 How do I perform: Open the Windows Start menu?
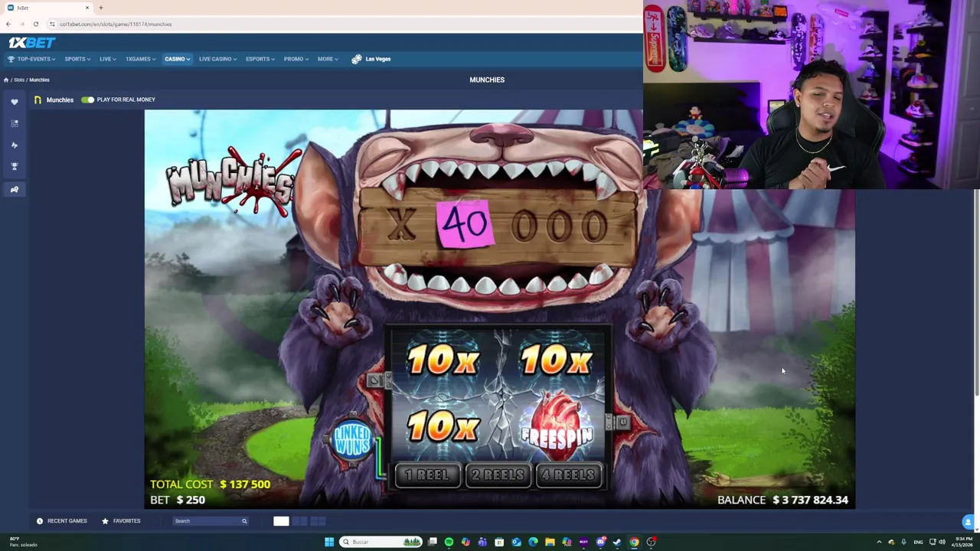coord(329,542)
